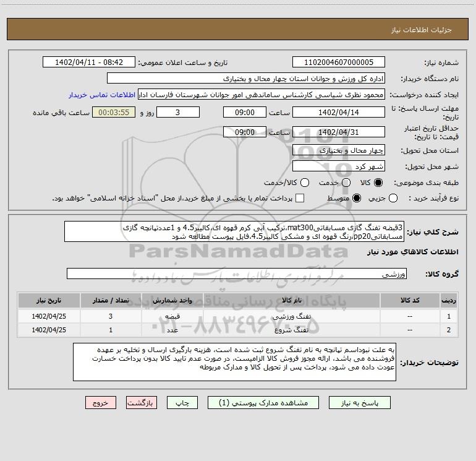This screenshot has width=476, height=461.
Task: Click the buyer notes text area
Action: (x=234, y=362)
